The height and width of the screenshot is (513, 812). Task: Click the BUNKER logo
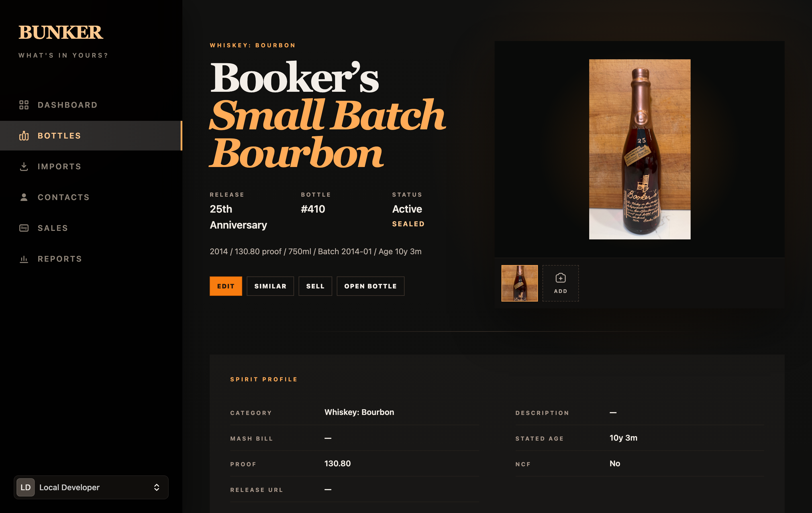pos(61,32)
